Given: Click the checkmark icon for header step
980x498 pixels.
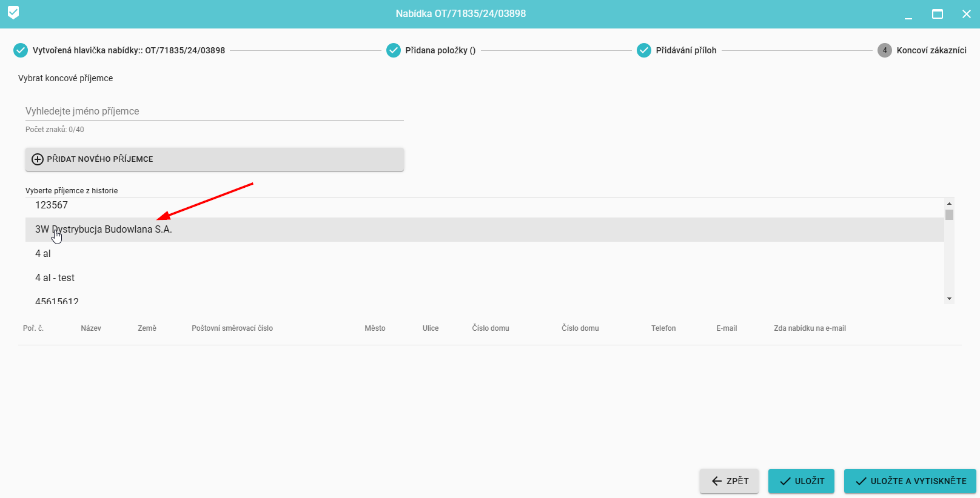Looking at the screenshot, I should [x=21, y=50].
